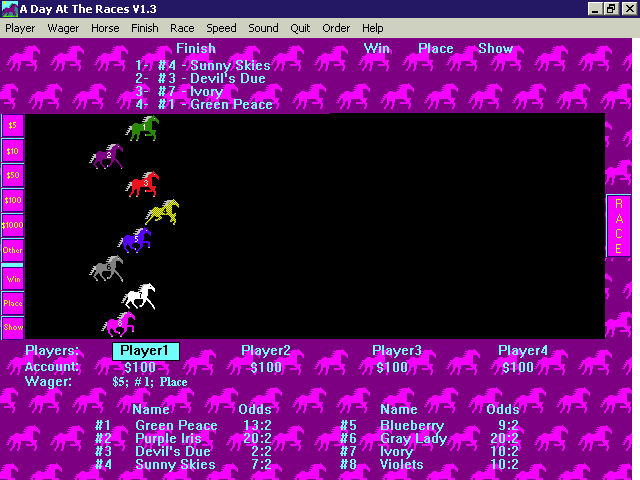Screen dimensions: 640x480
Task: Select the gray horse number 6
Action: (x=107, y=268)
